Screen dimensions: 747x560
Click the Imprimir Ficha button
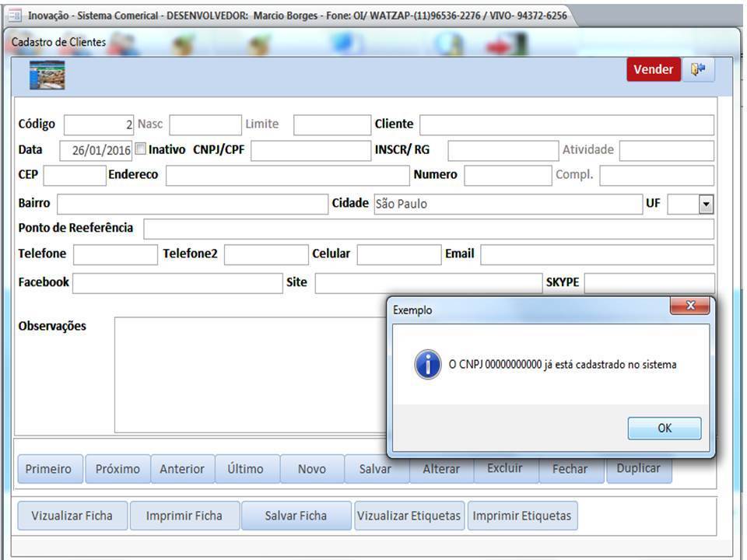tap(184, 516)
